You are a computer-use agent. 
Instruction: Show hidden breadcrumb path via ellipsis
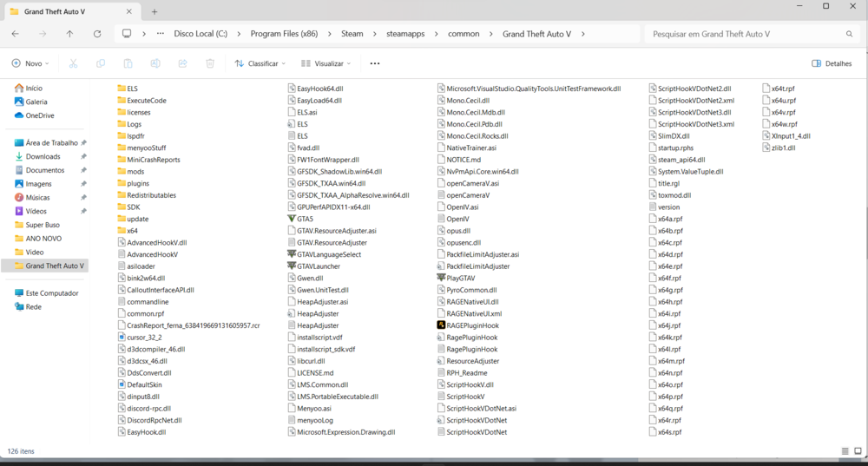coord(161,34)
